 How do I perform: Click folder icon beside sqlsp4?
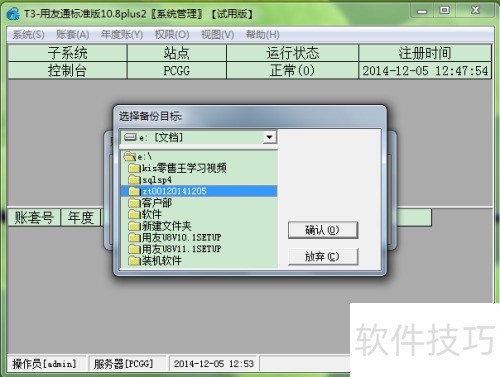[135, 180]
